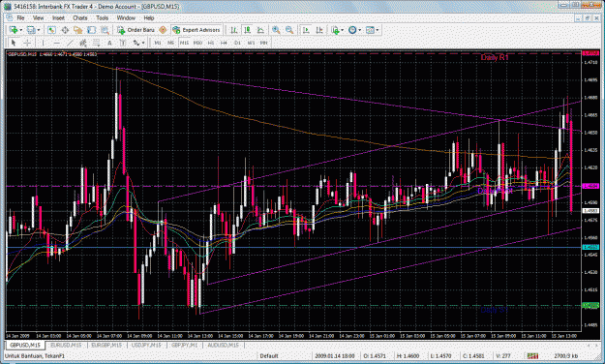Select the Fibonacci Retracement tool
605x364 pixels.
tap(96, 43)
